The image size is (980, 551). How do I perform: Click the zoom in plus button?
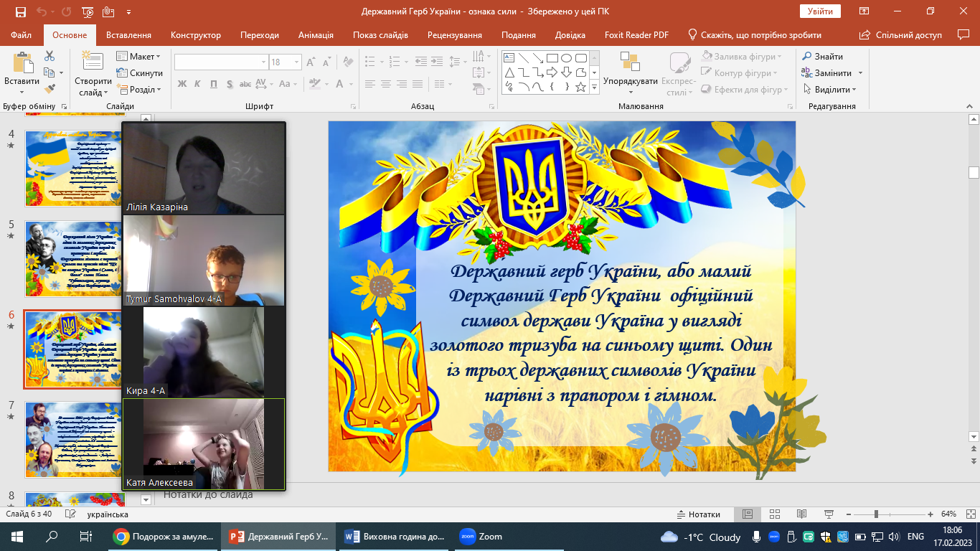930,514
